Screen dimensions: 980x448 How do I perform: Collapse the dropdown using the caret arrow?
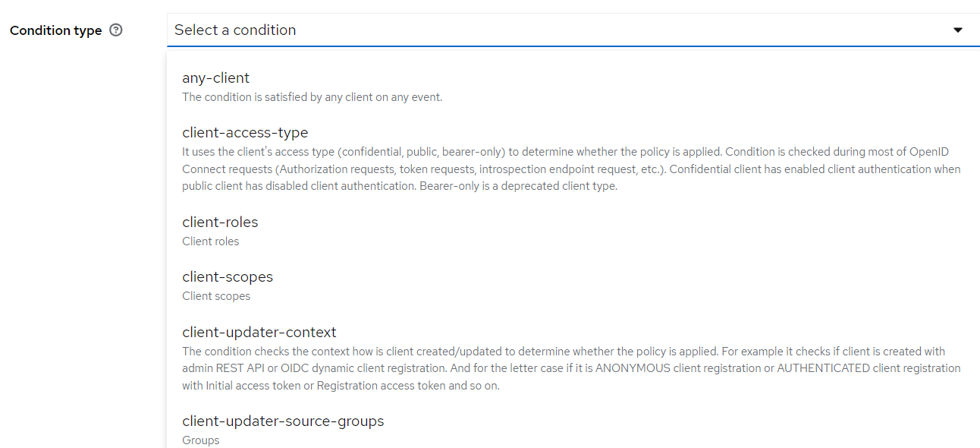point(958,30)
